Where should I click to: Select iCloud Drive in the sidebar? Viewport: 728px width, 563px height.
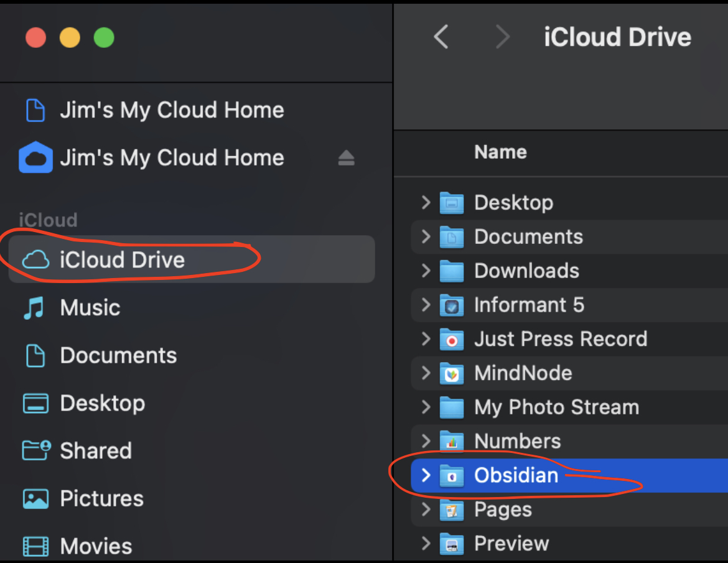click(191, 259)
